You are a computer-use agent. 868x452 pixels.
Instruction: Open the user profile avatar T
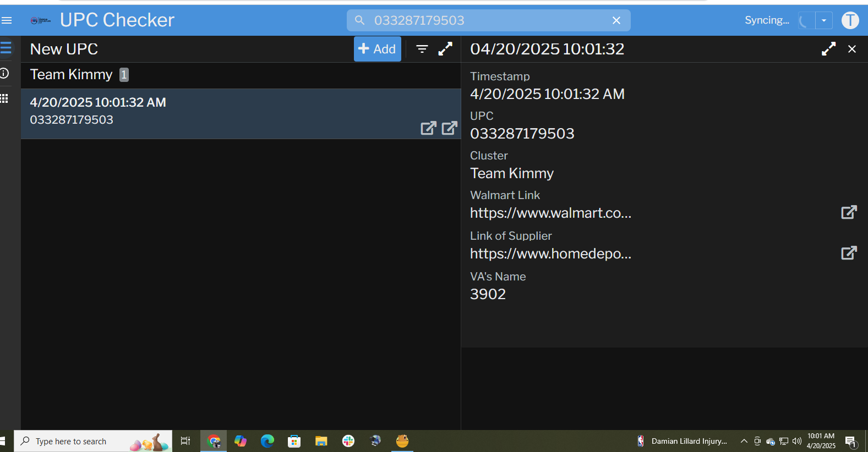pyautogui.click(x=850, y=20)
